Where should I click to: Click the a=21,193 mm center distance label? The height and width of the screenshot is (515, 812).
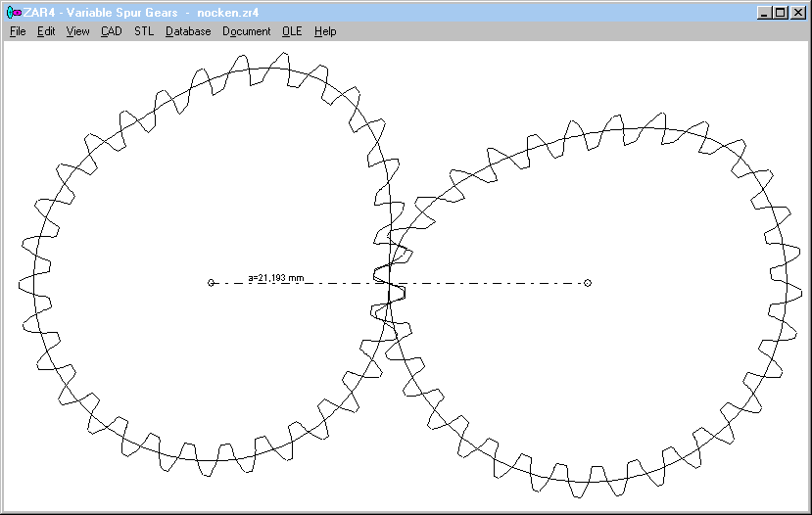(x=275, y=278)
